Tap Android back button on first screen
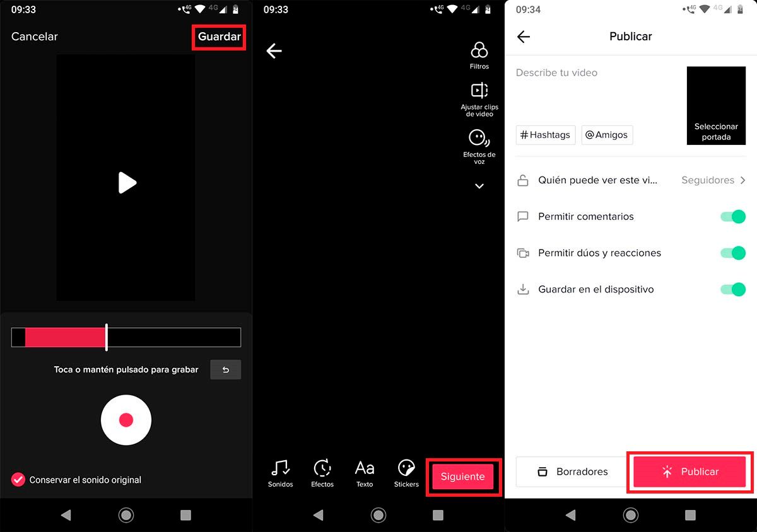Image resolution: width=757 pixels, height=532 pixels. [66, 515]
